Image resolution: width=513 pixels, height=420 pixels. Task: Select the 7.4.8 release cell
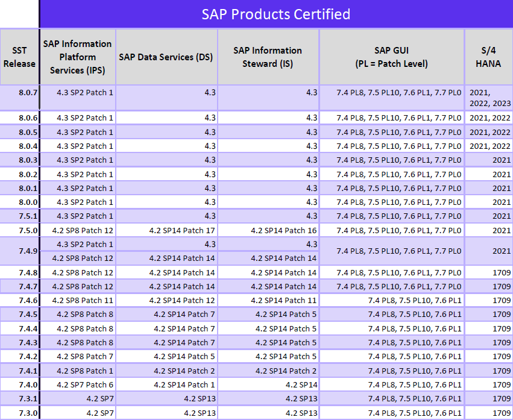pos(19,272)
